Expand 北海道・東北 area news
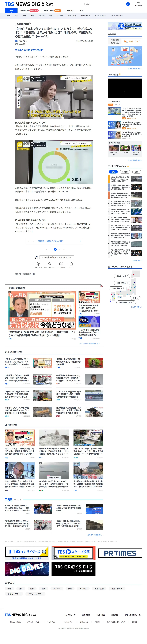The width and height of the screenshot is (147, 644). [x=122, y=276]
